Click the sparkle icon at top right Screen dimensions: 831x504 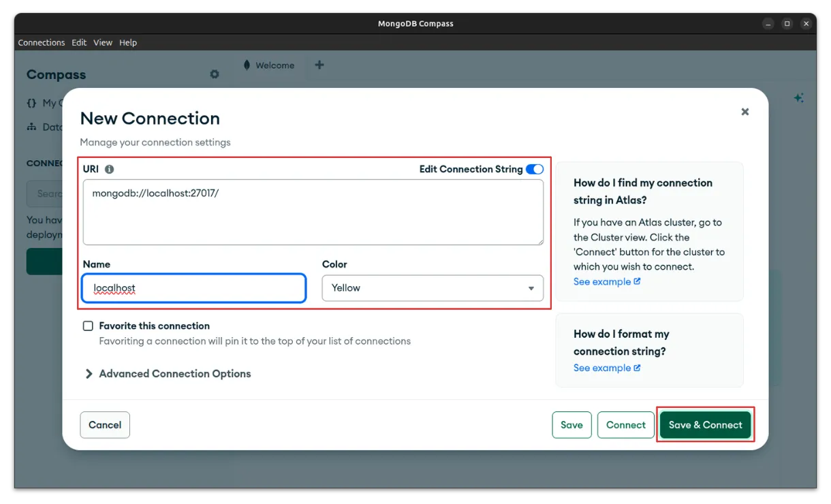[798, 98]
